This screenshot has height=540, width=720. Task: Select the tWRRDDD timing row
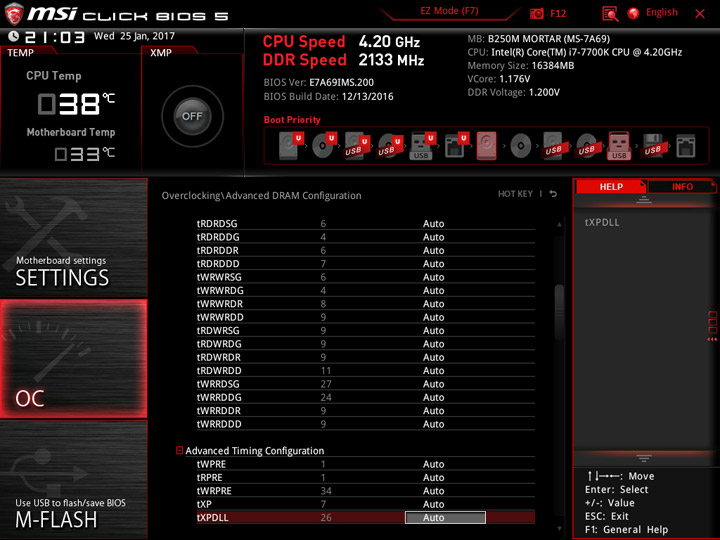tap(366, 423)
